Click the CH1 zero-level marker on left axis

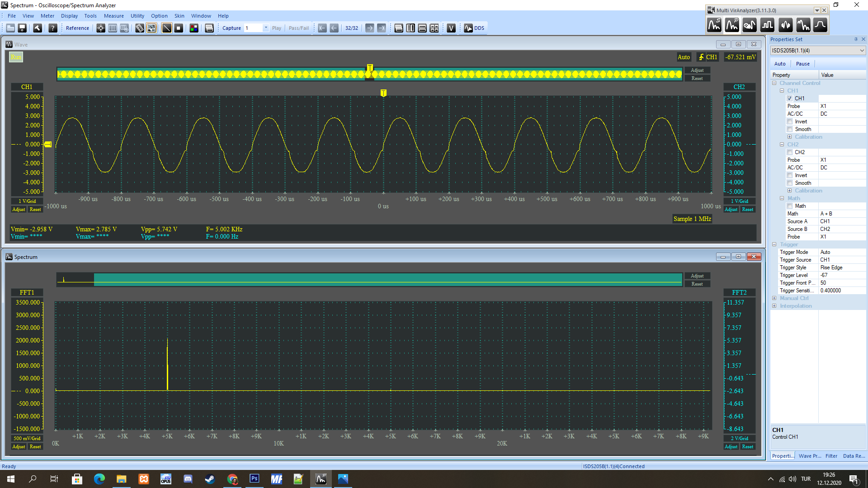pyautogui.click(x=48, y=145)
